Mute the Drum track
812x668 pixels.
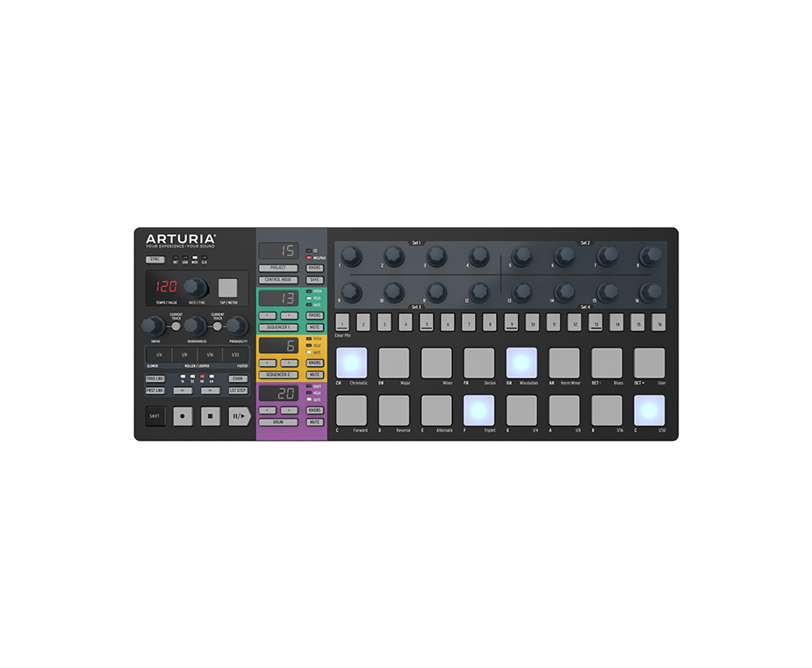point(314,422)
